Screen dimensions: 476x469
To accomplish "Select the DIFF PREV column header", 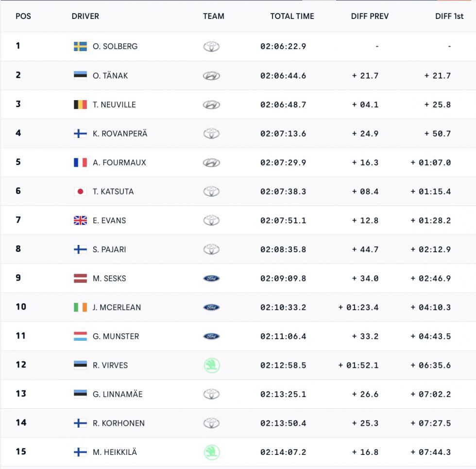I will (x=370, y=16).
